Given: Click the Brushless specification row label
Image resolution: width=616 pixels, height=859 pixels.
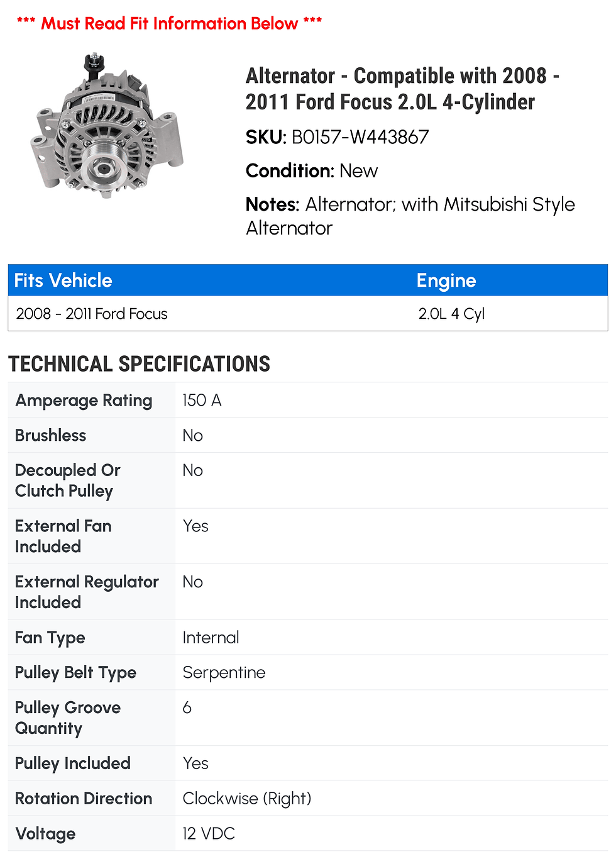Looking at the screenshot, I should click(x=50, y=435).
